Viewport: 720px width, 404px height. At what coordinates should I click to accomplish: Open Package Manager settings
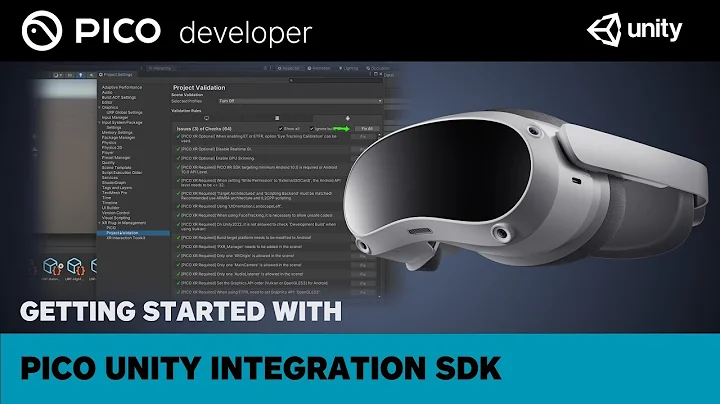point(118,138)
